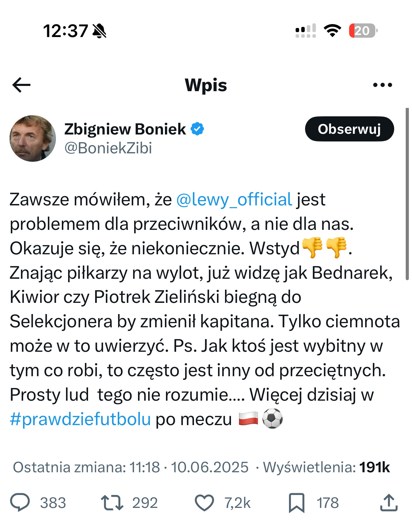
Task: Open the @BoniekZibi handle
Action: 108,148
